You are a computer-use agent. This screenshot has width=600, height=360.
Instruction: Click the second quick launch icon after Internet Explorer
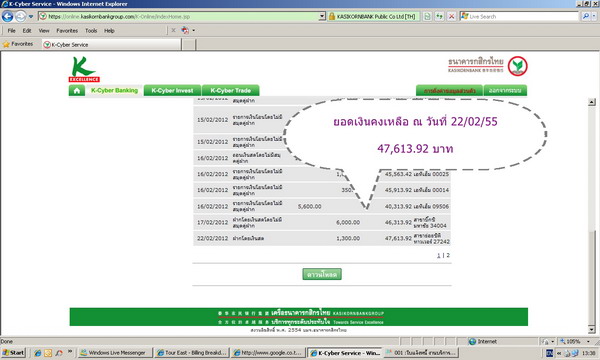pyautogui.click(x=48, y=353)
